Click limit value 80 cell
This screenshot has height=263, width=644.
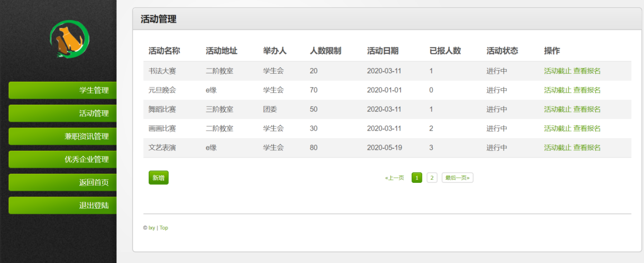tap(313, 148)
